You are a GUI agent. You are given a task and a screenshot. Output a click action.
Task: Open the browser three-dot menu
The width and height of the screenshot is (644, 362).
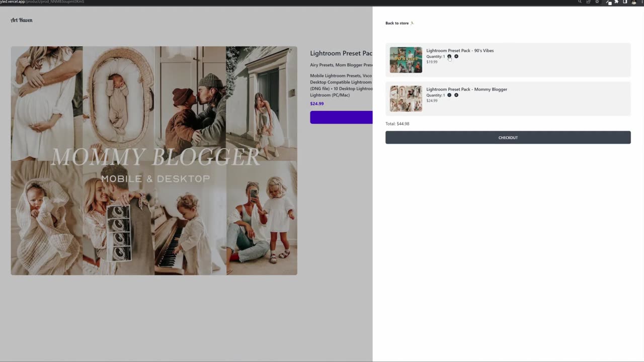(642, 2)
